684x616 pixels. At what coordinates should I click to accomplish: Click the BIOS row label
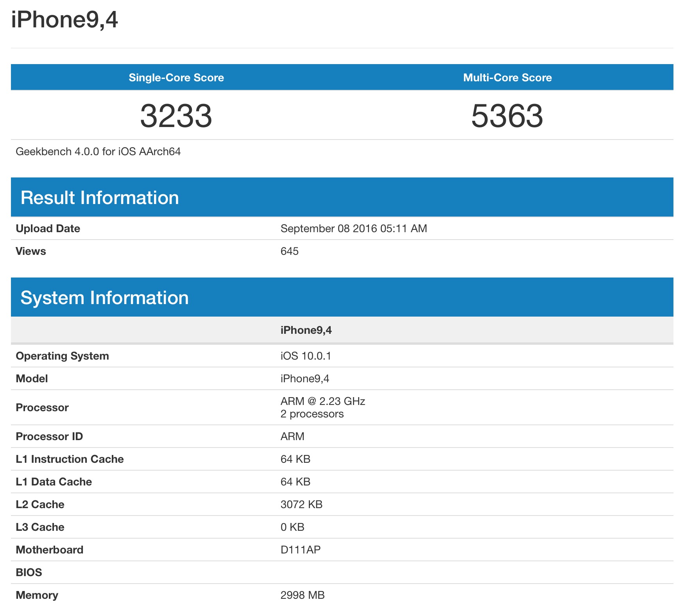[29, 573]
